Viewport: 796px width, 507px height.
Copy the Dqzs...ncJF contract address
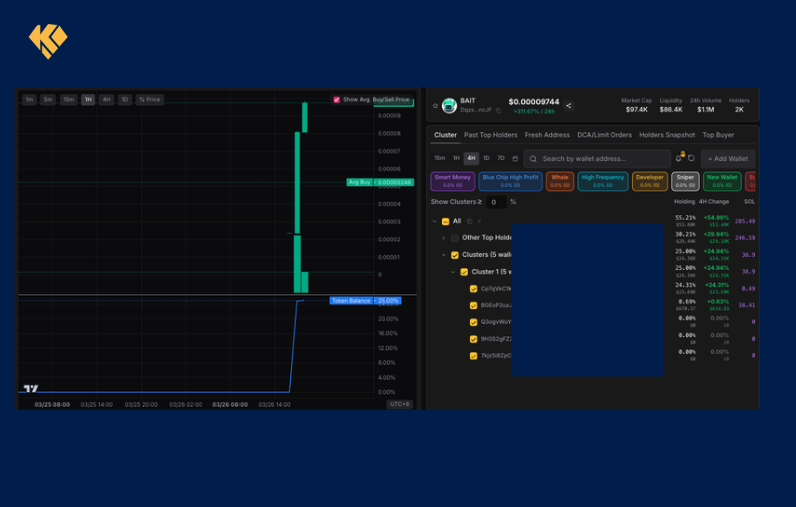pyautogui.click(x=499, y=110)
